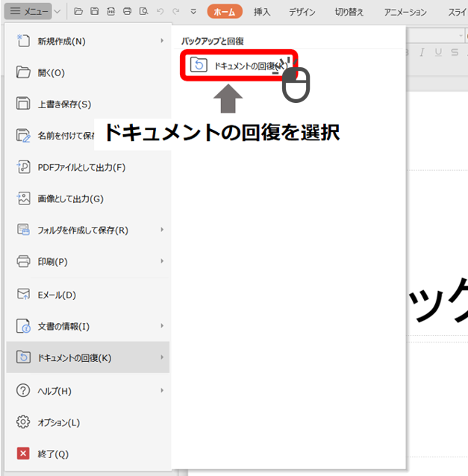468x476 pixels.
Task: Select 新規作成(N) menu entry
Action: (x=88, y=41)
